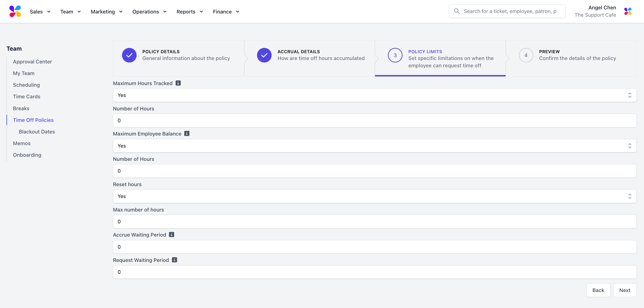Focus the Max number of hours field
This screenshot has width=644, height=308.
tap(374, 222)
